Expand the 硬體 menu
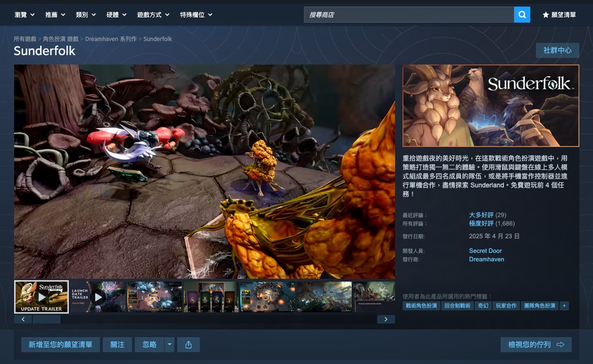The width and height of the screenshot is (593, 364). point(116,15)
